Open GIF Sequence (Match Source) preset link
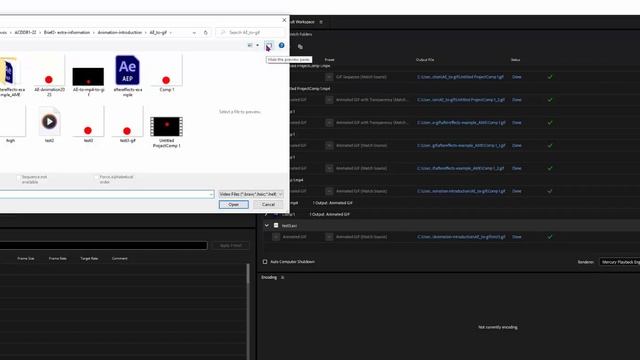Viewport: 640px width, 360px height. click(361, 77)
